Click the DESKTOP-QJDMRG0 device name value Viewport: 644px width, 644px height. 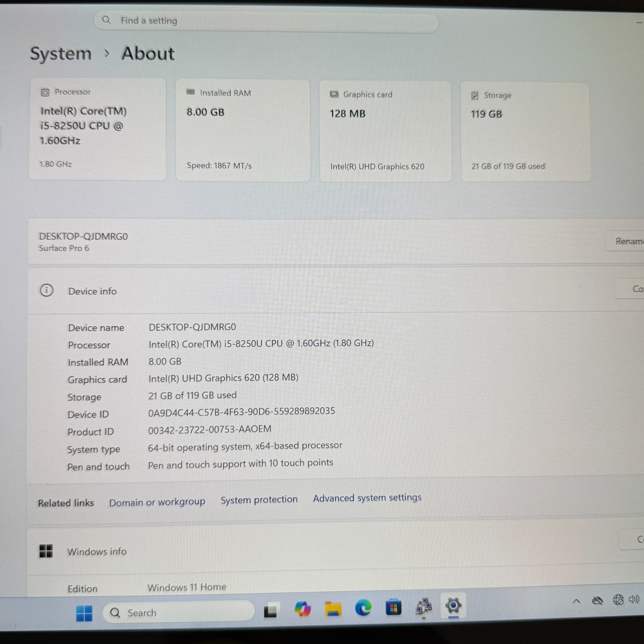coord(192,327)
